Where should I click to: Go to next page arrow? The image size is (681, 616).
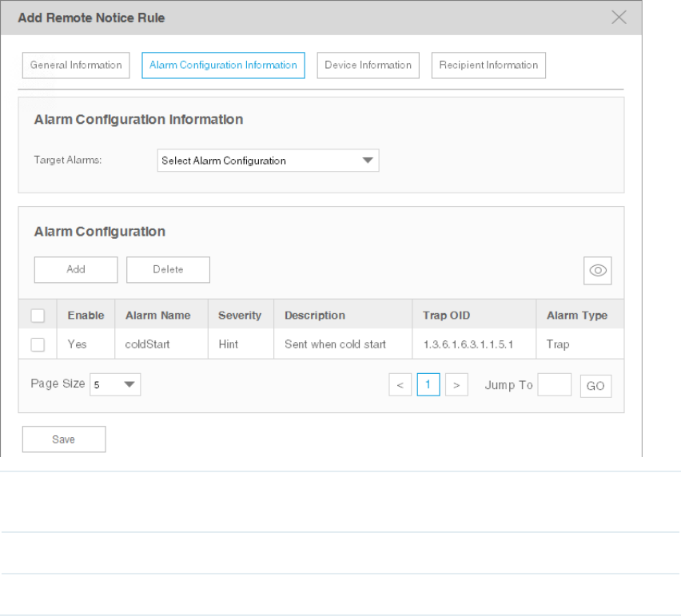tap(456, 385)
